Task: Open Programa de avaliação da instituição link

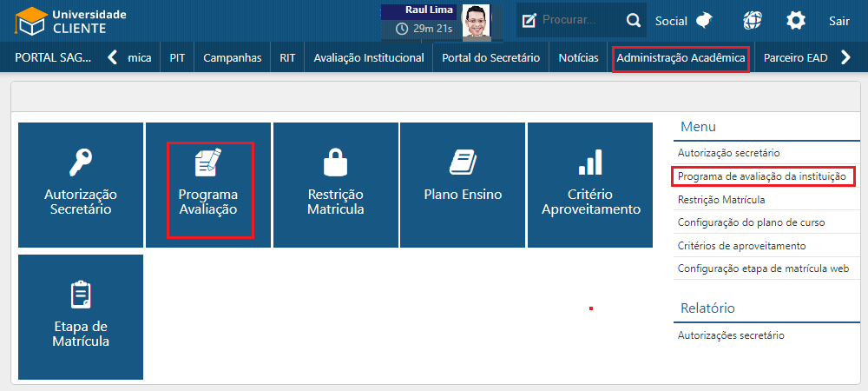Action: tap(761, 176)
